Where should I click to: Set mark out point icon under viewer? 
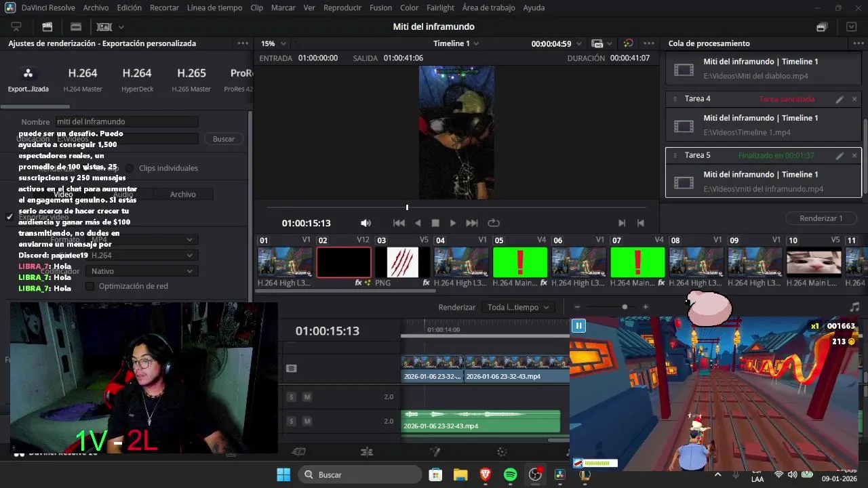(640, 223)
